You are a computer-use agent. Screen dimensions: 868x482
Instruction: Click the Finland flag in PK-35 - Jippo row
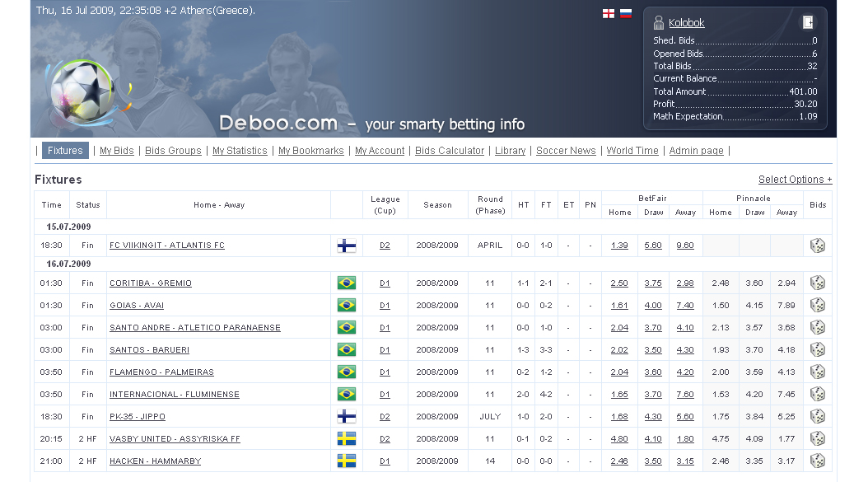click(x=347, y=416)
